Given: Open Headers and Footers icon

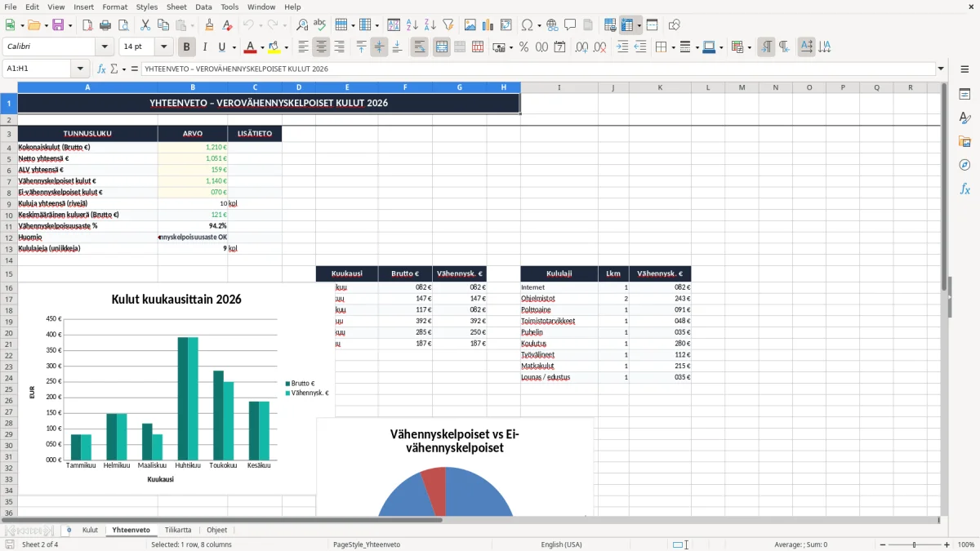Looking at the screenshot, I should (x=588, y=25).
